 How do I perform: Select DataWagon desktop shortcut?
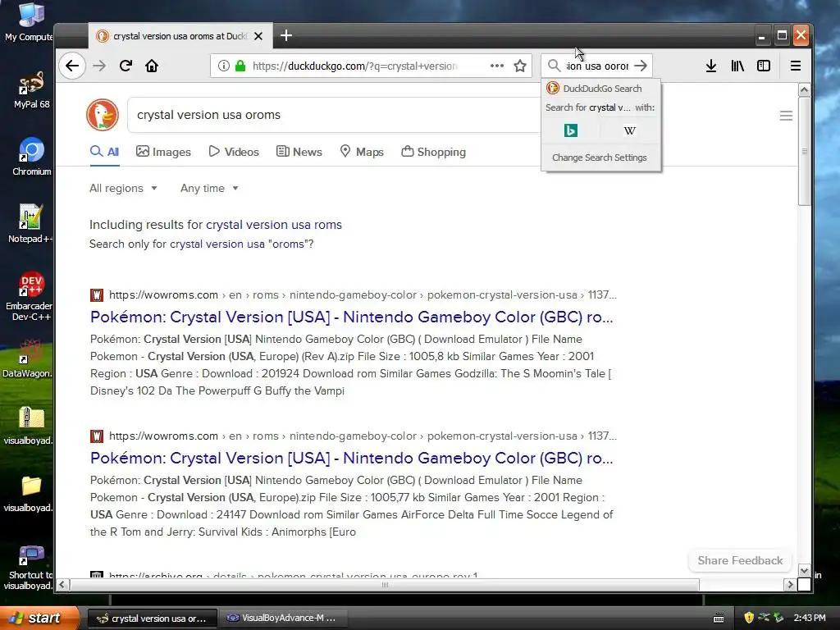28,358
